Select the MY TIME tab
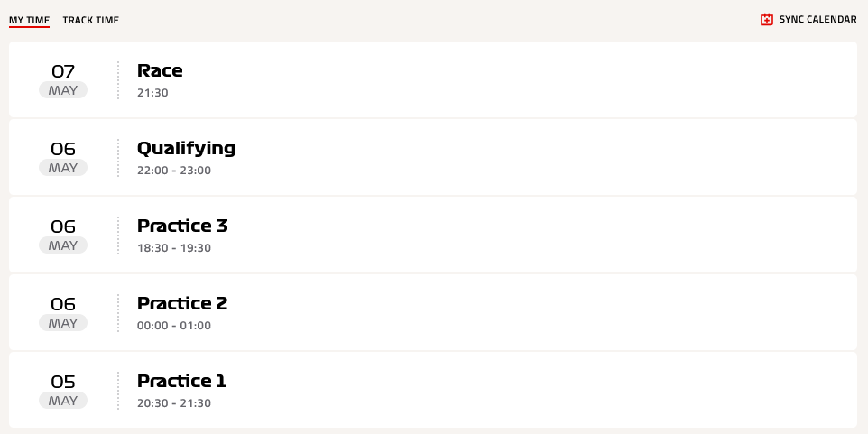Screen dimensions: 868x434 pyautogui.click(x=30, y=20)
